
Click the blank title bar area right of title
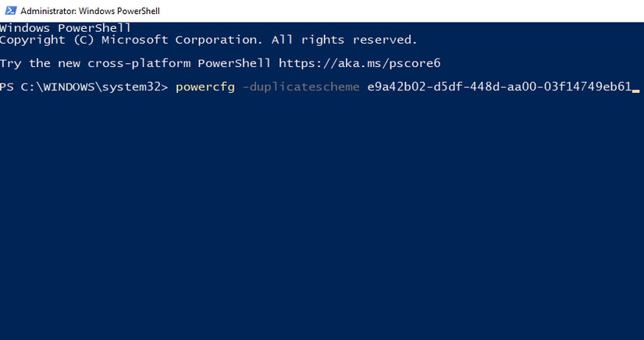pos(390,11)
